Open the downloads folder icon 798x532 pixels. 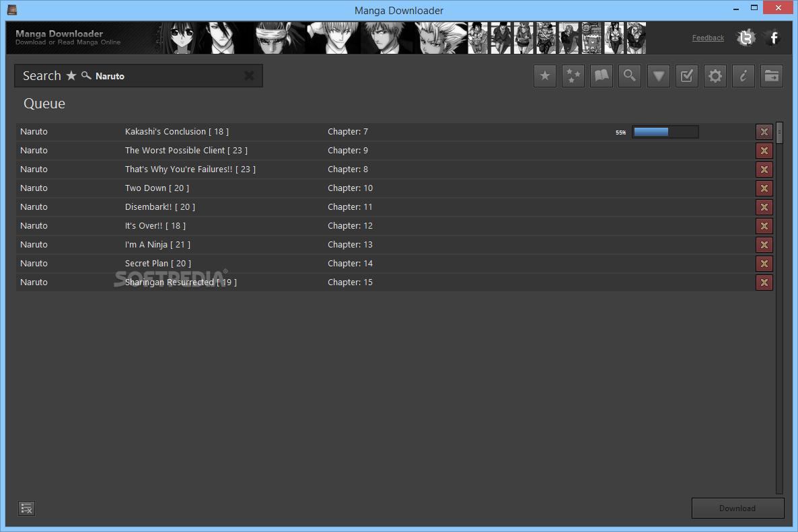coord(772,76)
